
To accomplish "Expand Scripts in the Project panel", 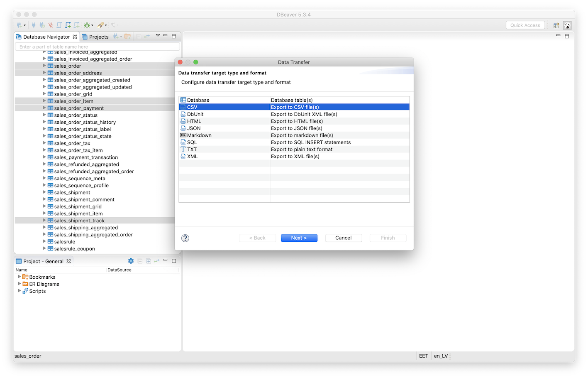I will coord(20,291).
